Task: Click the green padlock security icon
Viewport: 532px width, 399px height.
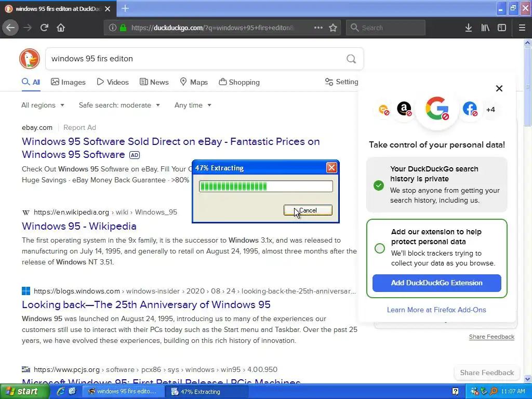Action: [123, 28]
